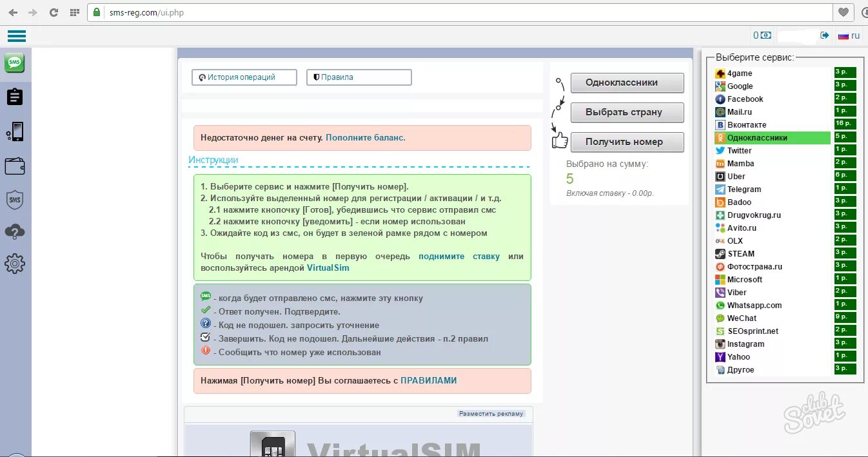Follow the VirtualSim link
868x457 pixels.
pyautogui.click(x=328, y=267)
